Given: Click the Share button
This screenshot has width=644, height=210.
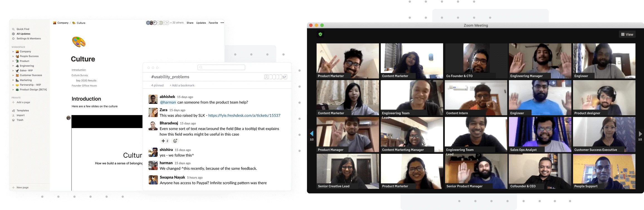Looking at the screenshot, I should 190,23.
